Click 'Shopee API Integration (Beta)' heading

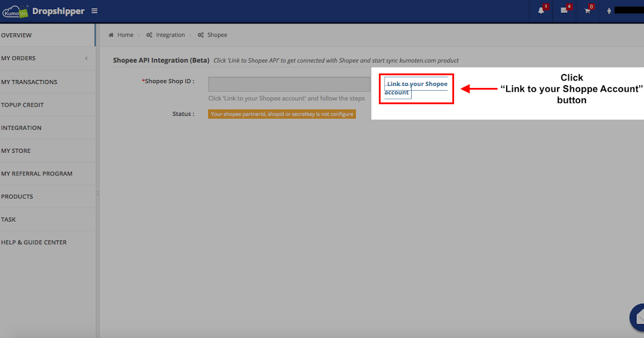coord(161,61)
